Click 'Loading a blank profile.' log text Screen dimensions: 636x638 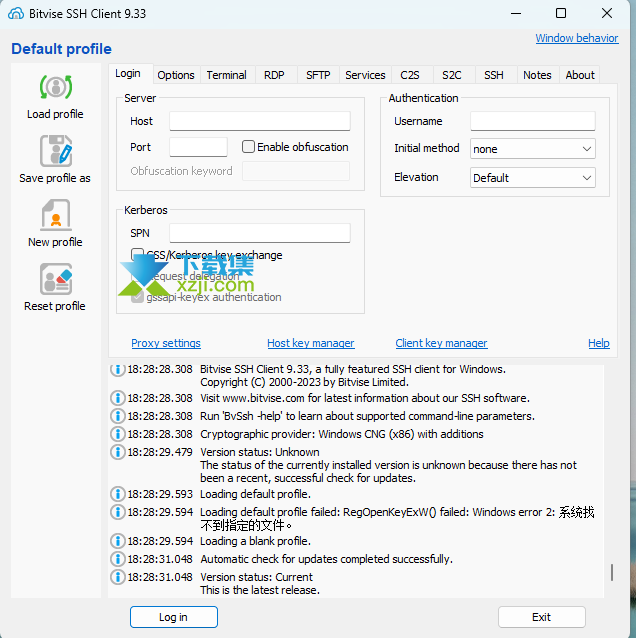[x=256, y=541]
